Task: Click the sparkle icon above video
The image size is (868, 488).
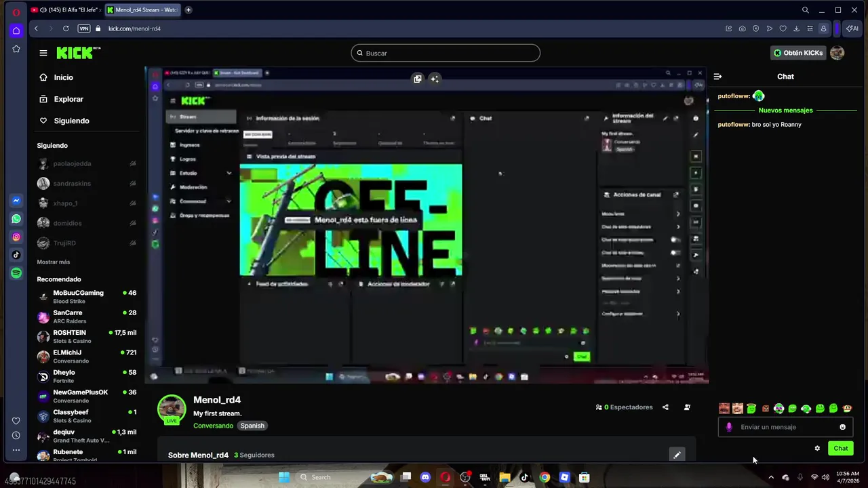Action: 435,79
